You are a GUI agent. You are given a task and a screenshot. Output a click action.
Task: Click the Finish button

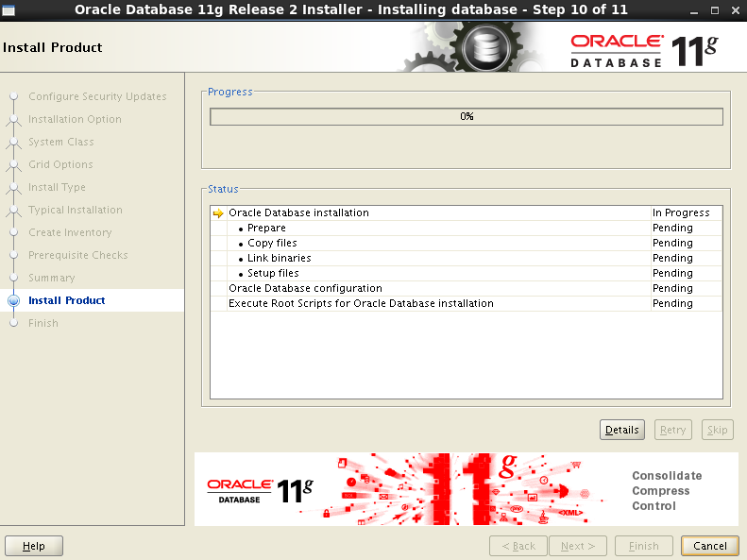(x=644, y=546)
